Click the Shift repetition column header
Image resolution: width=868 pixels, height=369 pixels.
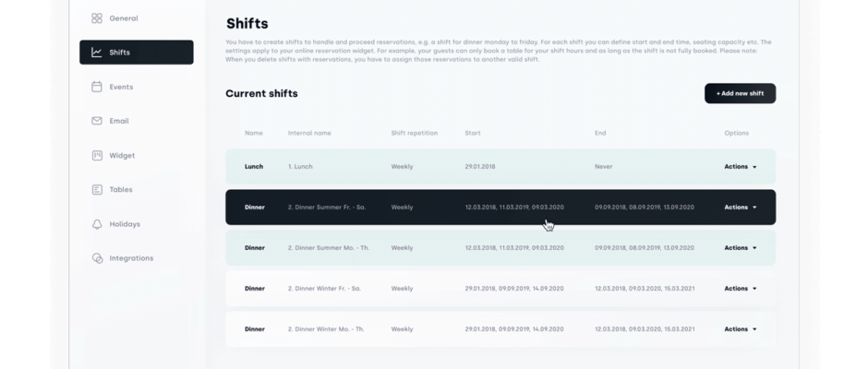(x=414, y=134)
